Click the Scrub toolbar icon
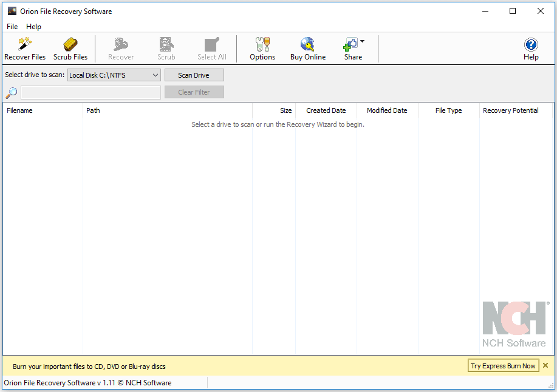557x392 pixels. click(x=166, y=48)
